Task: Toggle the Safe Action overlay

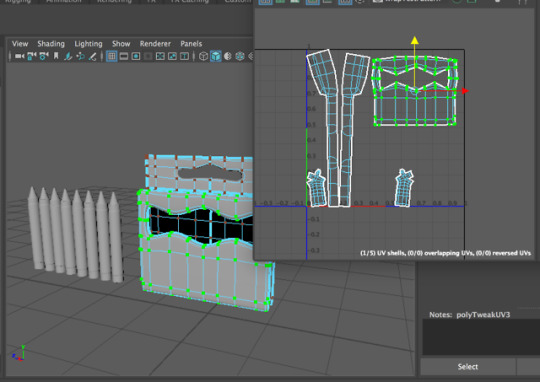Action: [172, 56]
